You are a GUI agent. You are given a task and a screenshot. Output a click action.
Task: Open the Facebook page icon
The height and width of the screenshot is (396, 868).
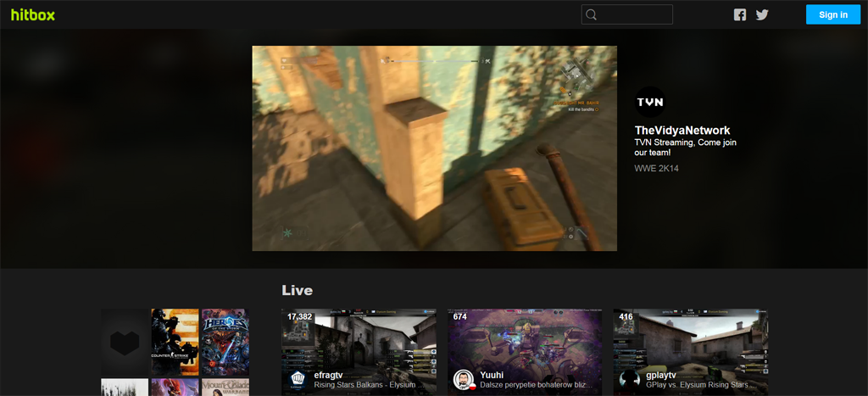point(739,15)
